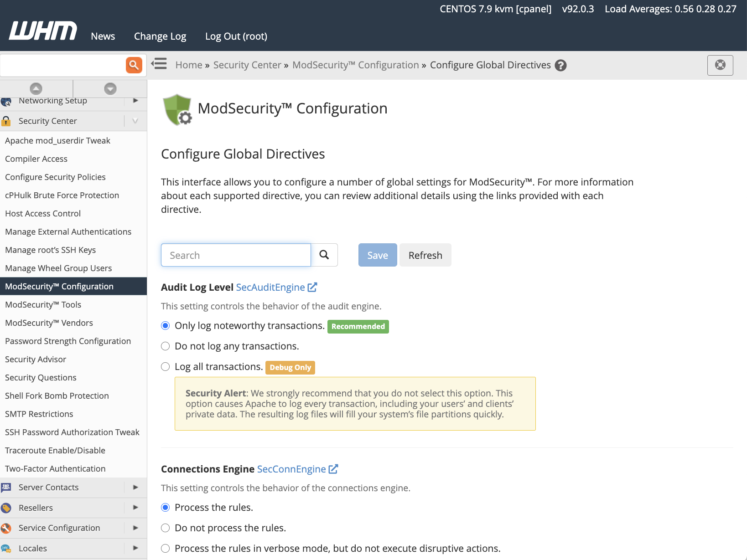Screen dimensions: 747x560
Task: Open the Change Log menu
Action: pyautogui.click(x=160, y=36)
